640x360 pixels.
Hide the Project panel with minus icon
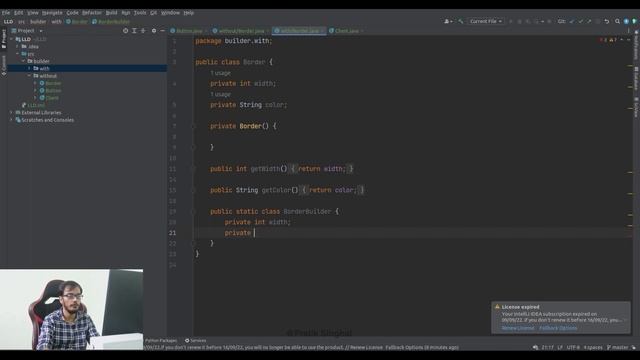click(x=162, y=31)
